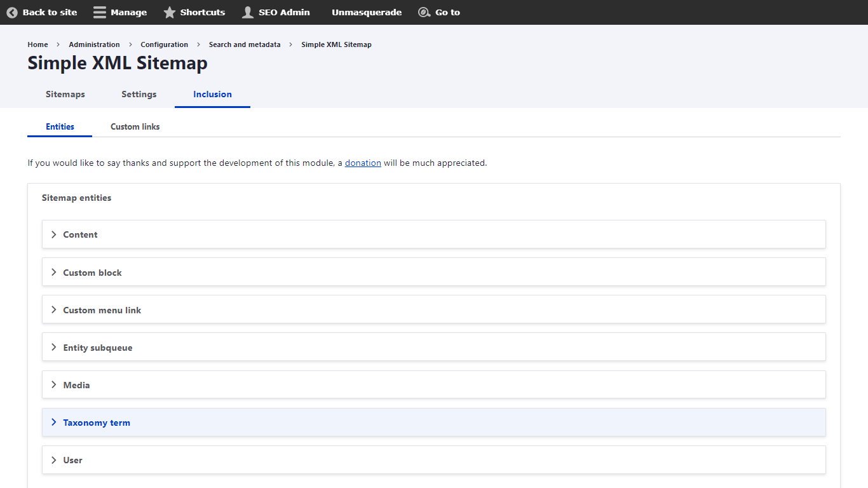868x488 pixels.
Task: Click the Back to site arrow icon
Action: 12,13
